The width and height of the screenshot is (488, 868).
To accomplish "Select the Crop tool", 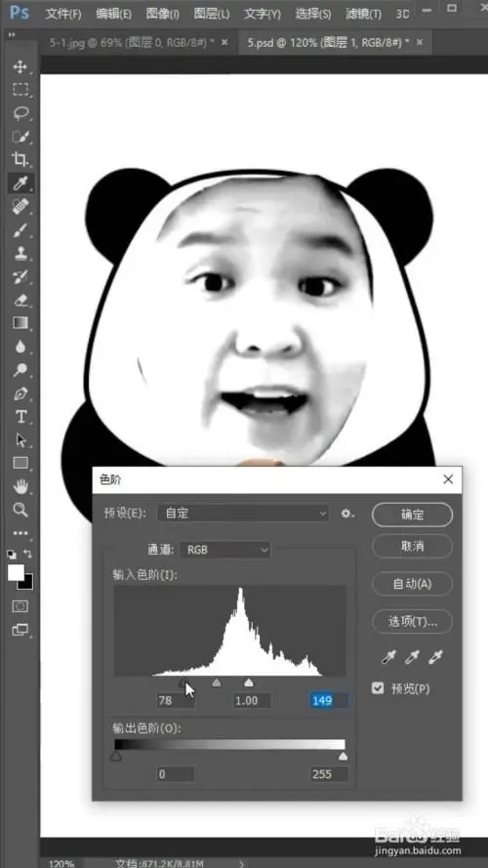I will coord(20,159).
